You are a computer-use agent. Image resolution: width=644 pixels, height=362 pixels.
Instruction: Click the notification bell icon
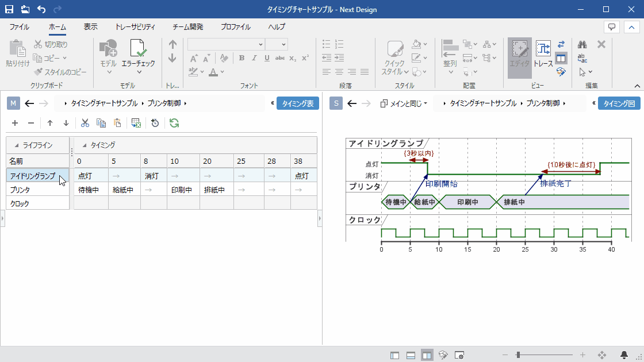click(x=624, y=355)
